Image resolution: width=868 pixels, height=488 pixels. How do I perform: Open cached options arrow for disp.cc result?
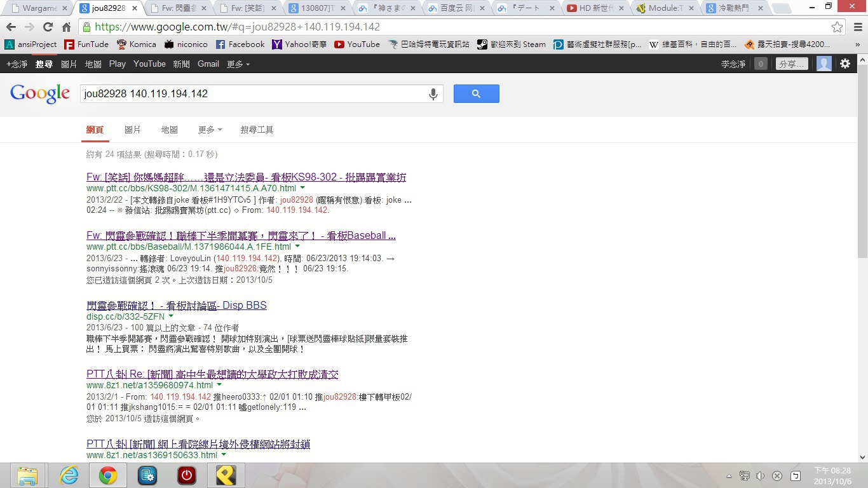pyautogui.click(x=171, y=316)
